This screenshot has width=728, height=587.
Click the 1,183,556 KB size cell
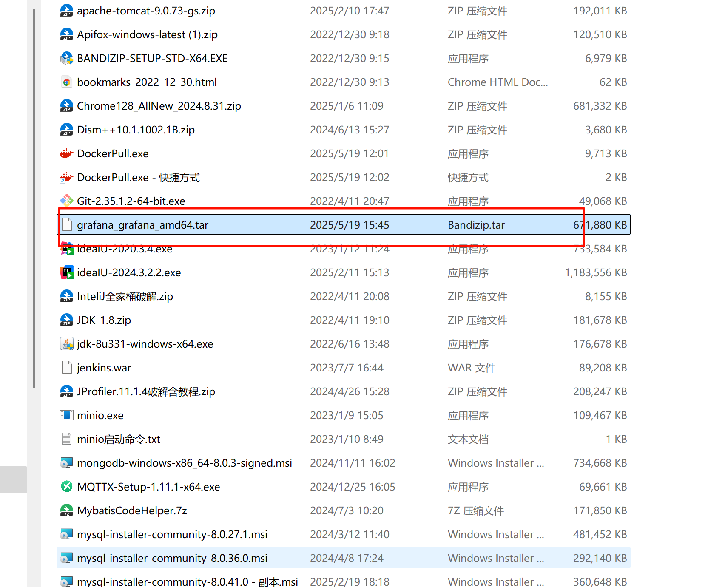coord(596,272)
